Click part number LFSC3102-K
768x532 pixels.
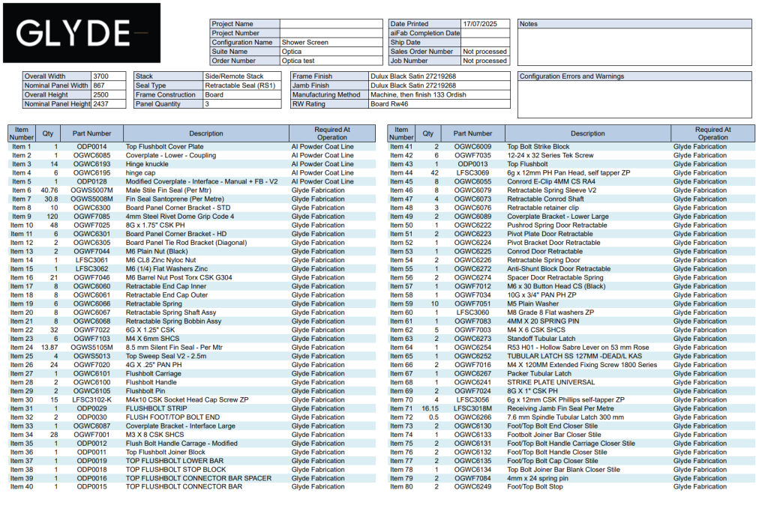[91, 399]
